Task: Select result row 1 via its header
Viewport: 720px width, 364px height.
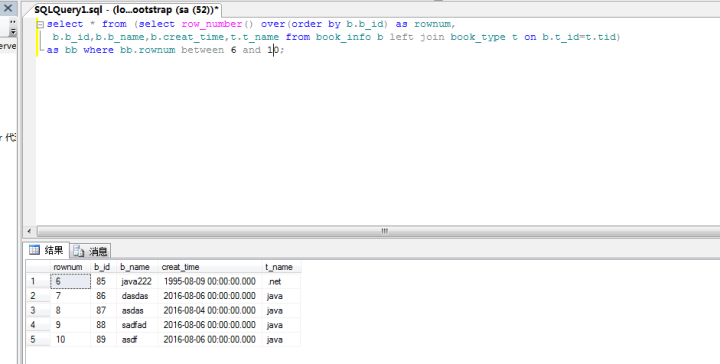Action: point(38,281)
